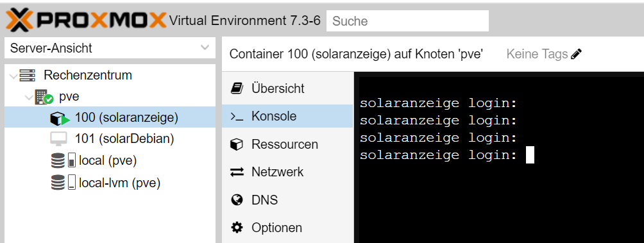
Task: Go to the Netzwerk settings
Action: click(287, 172)
